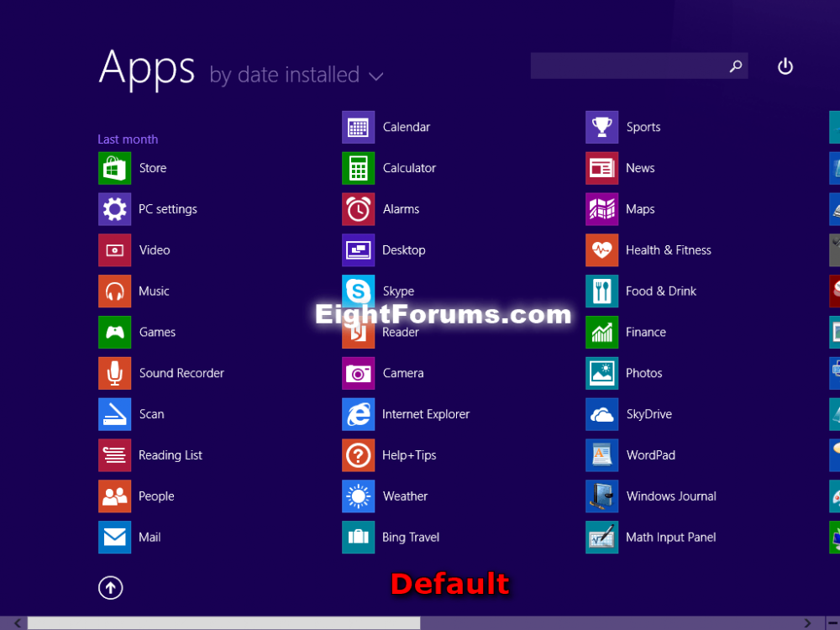The image size is (840, 630).
Task: Open the Windows Journal icon
Action: (x=602, y=496)
